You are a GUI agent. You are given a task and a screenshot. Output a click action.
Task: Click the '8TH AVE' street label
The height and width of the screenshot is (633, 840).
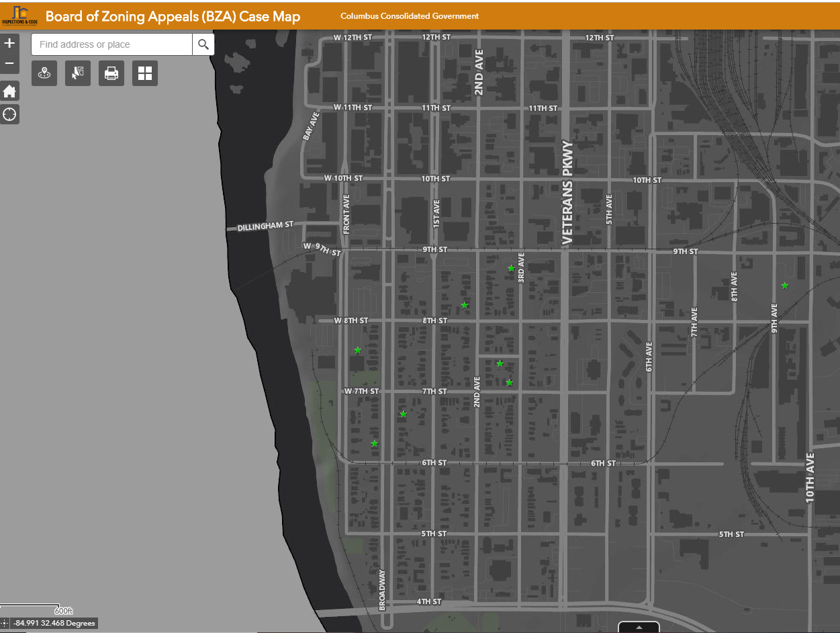click(x=735, y=286)
